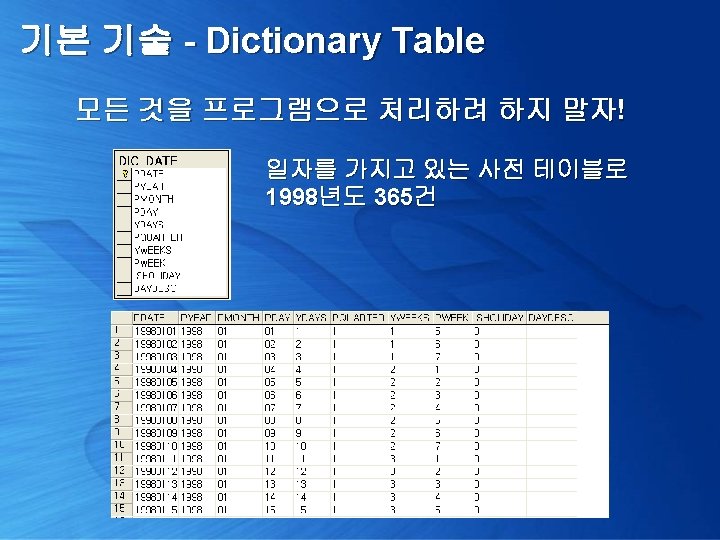This screenshot has width=720, height=540.
Task: Select row 15 via its row number
Action: (122, 509)
